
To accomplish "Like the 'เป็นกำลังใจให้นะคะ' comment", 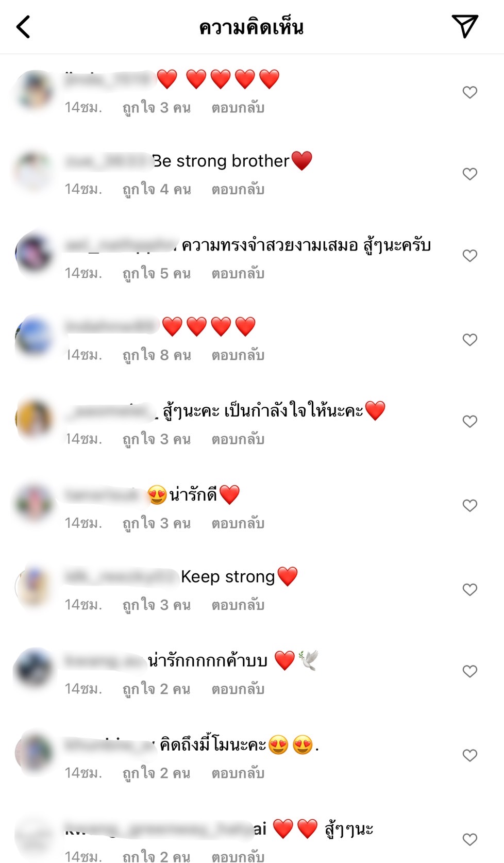I will click(469, 421).
